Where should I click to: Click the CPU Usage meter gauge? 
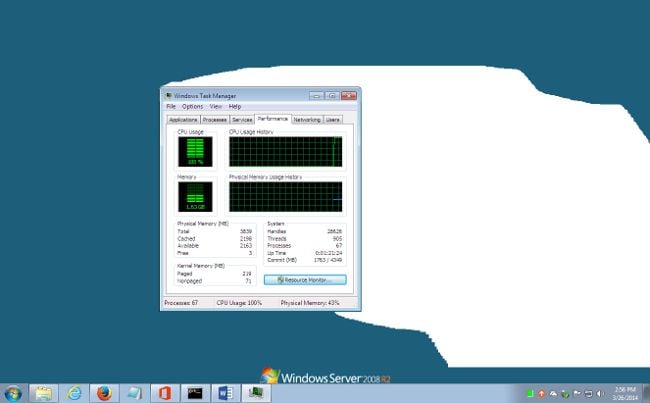pos(195,152)
